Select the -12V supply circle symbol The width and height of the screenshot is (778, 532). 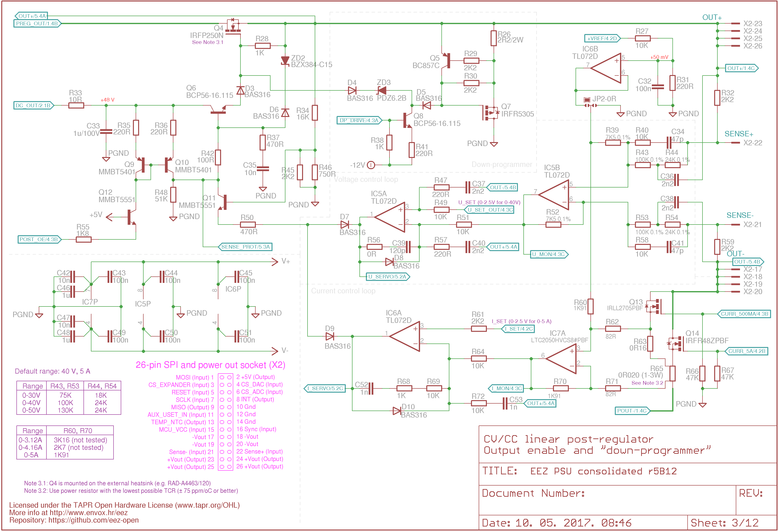pos(371,165)
